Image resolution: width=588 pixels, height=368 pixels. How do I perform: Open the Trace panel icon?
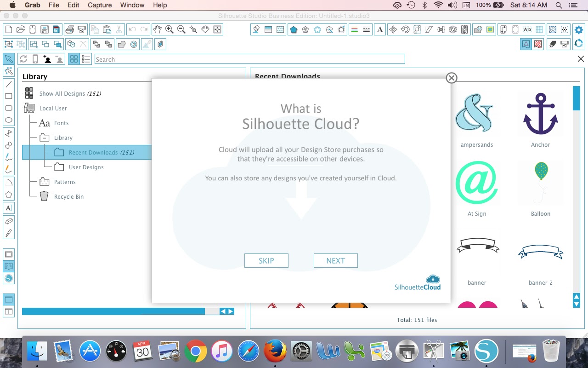pyautogui.click(x=553, y=29)
